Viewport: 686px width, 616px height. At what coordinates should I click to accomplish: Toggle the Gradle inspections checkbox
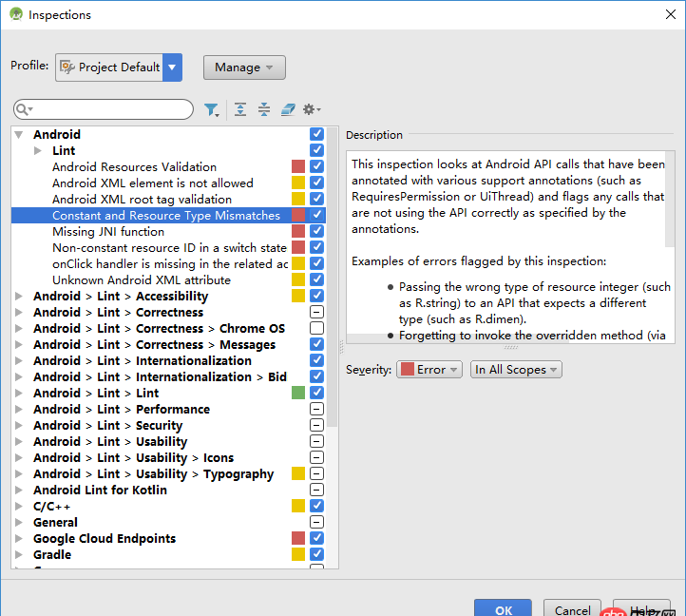tap(316, 554)
